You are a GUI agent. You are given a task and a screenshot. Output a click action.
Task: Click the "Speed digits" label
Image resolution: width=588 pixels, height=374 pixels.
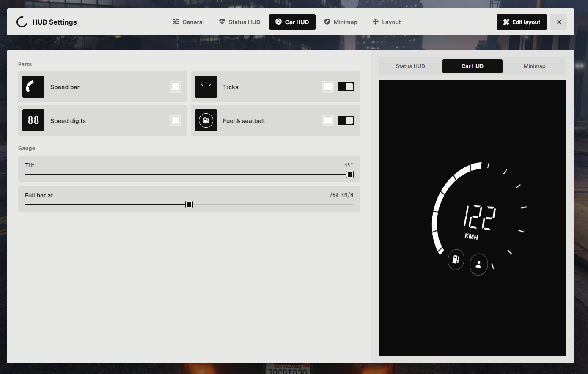68,121
